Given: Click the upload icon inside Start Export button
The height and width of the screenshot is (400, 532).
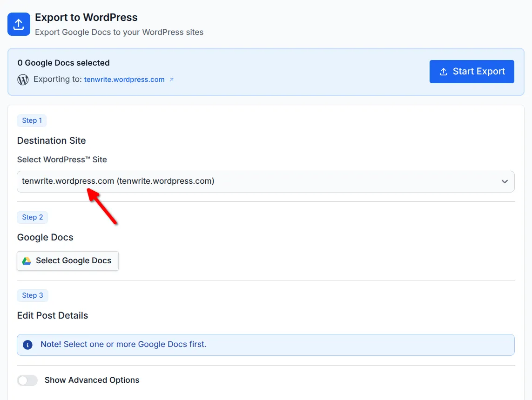Looking at the screenshot, I should [443, 72].
